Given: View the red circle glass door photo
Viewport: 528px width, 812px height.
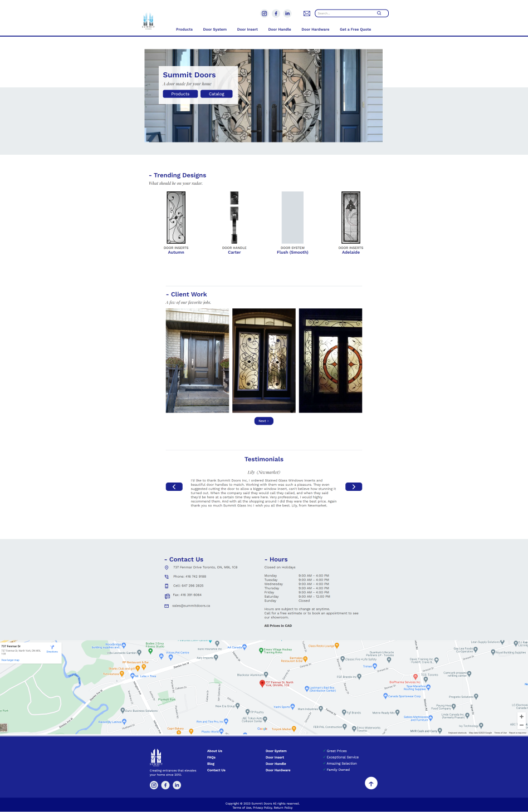Looking at the screenshot, I should (330, 361).
